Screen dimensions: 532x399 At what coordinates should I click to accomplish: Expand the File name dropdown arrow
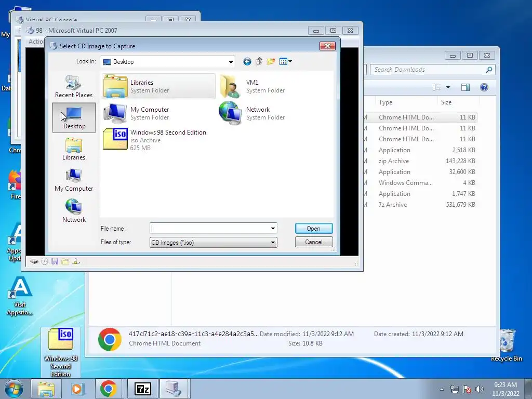point(273,229)
